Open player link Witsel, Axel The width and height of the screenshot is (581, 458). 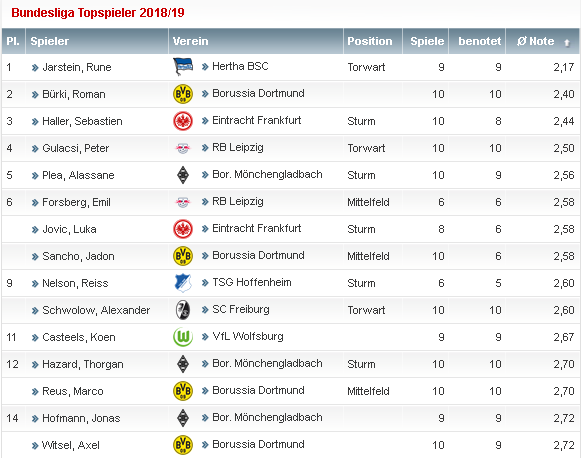click(x=71, y=445)
